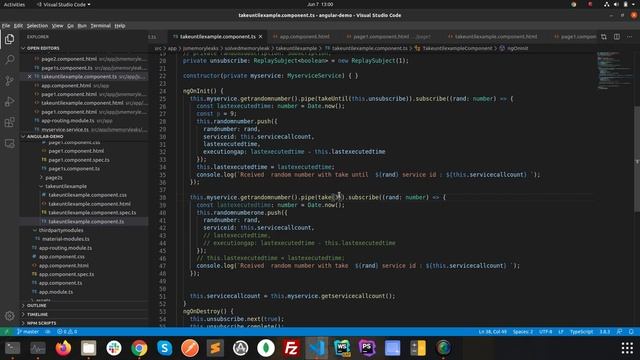Open notifications bell in status bar

[631, 331]
